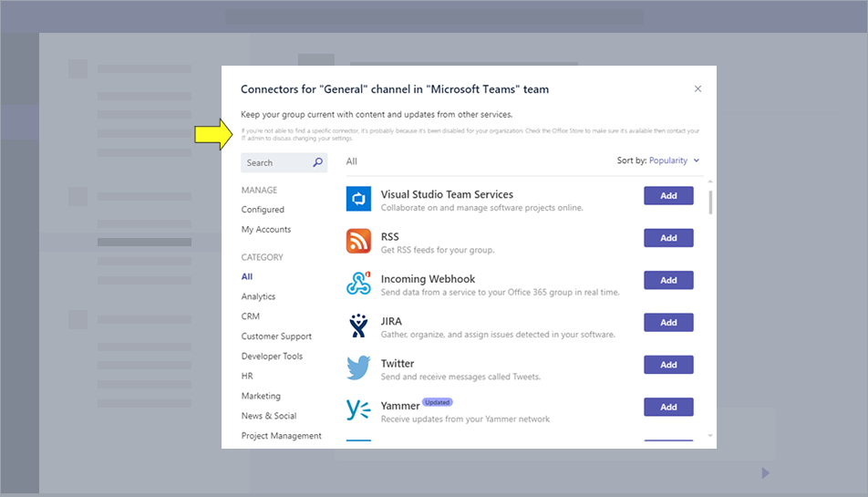
Task: Click the Yammer Updated badge
Action: tap(438, 402)
